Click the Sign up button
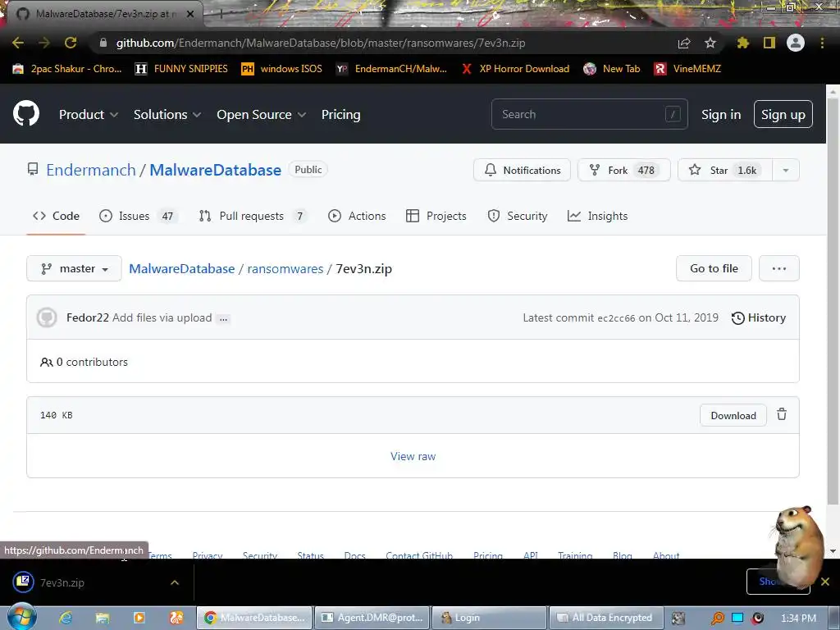 (783, 114)
